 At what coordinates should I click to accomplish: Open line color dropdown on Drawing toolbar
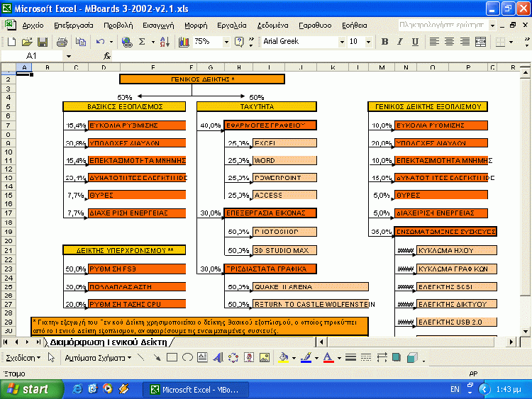316,358
